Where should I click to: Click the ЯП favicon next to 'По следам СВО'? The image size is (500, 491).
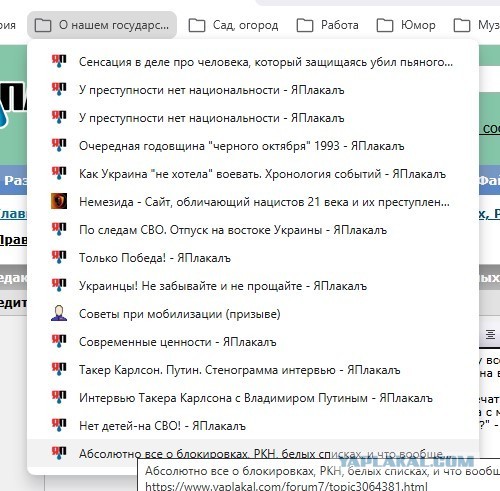click(59, 229)
